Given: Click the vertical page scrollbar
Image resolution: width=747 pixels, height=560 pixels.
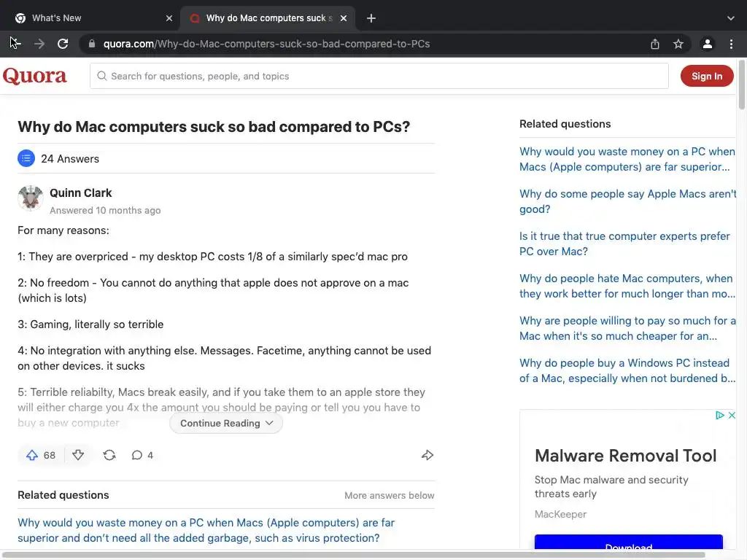Looking at the screenshot, I should [x=742, y=85].
